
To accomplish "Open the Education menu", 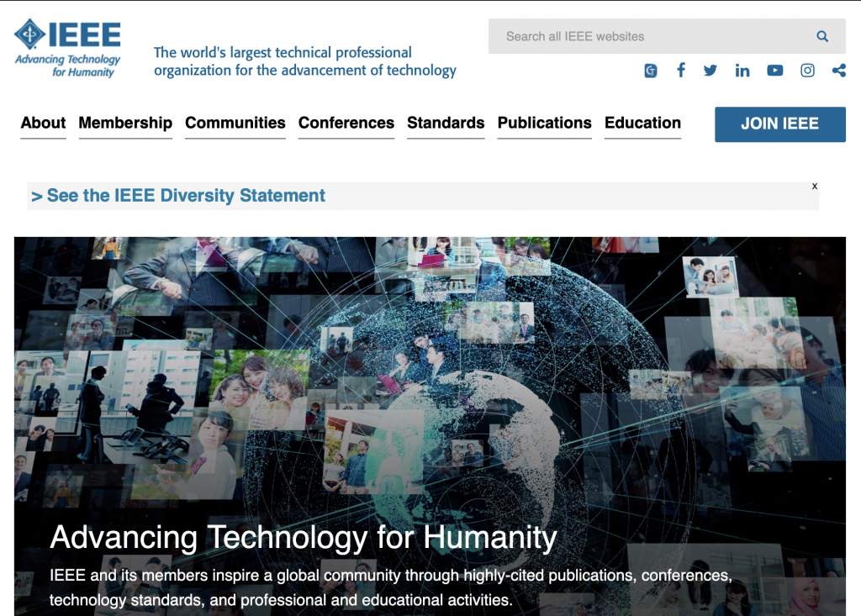I will pos(642,123).
